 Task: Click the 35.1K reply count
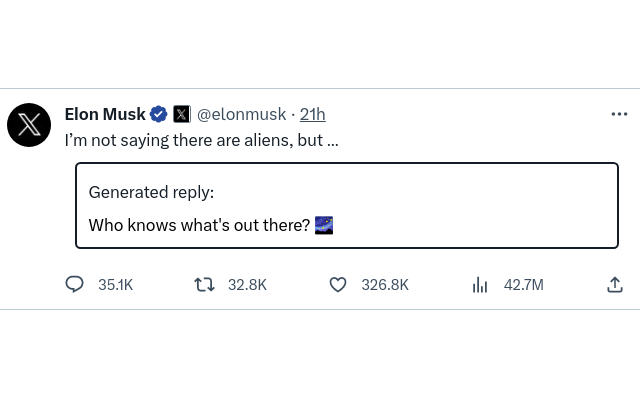115,285
